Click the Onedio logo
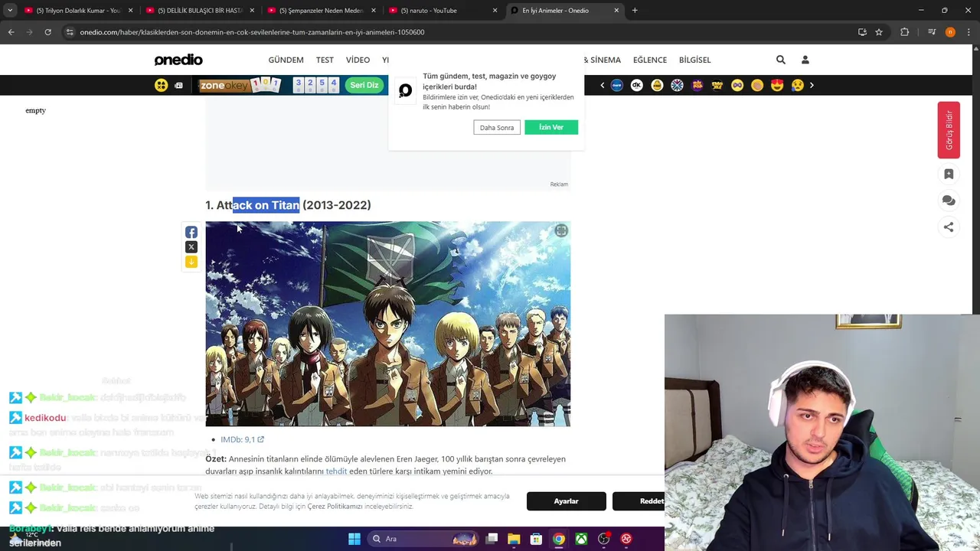980x551 pixels. click(x=178, y=60)
